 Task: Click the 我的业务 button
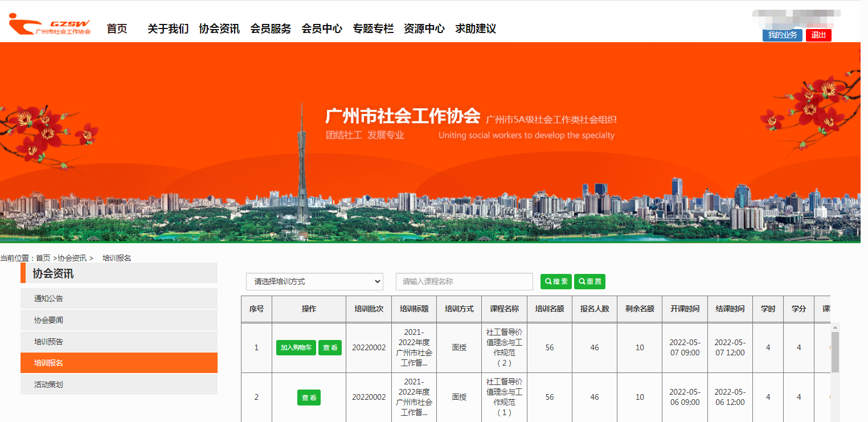(x=783, y=35)
